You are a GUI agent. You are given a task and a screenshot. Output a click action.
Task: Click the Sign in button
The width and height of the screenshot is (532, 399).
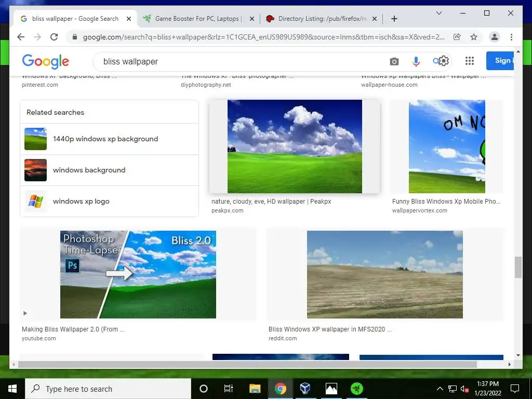coord(500,61)
